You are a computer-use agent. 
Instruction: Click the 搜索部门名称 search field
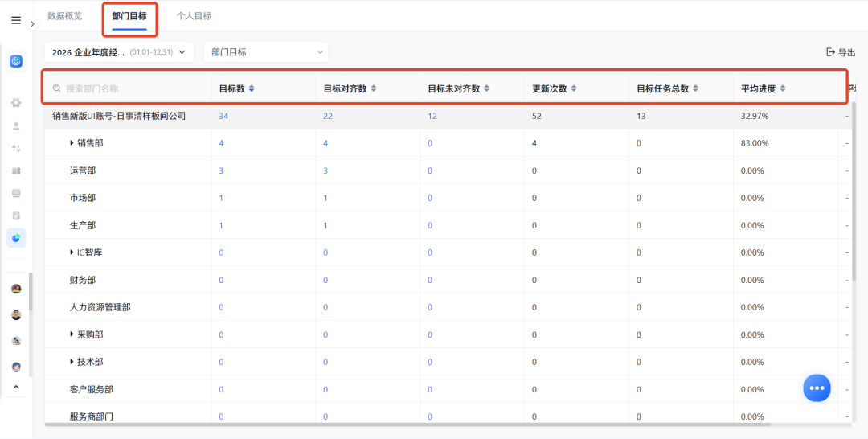tap(128, 88)
